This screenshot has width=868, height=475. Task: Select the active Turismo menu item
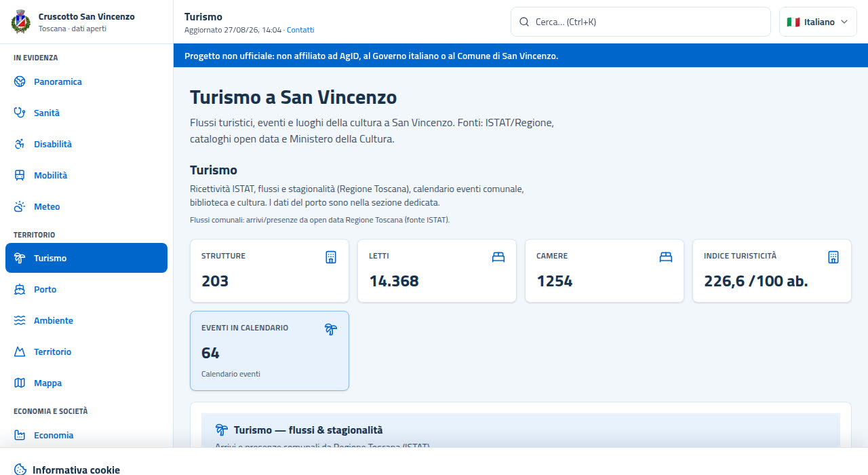tap(86, 258)
